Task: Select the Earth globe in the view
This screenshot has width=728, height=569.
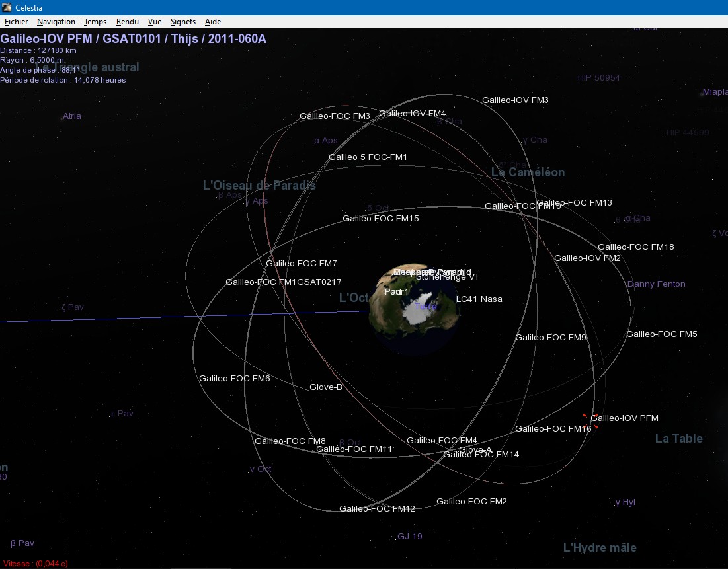Action: pyautogui.click(x=414, y=309)
